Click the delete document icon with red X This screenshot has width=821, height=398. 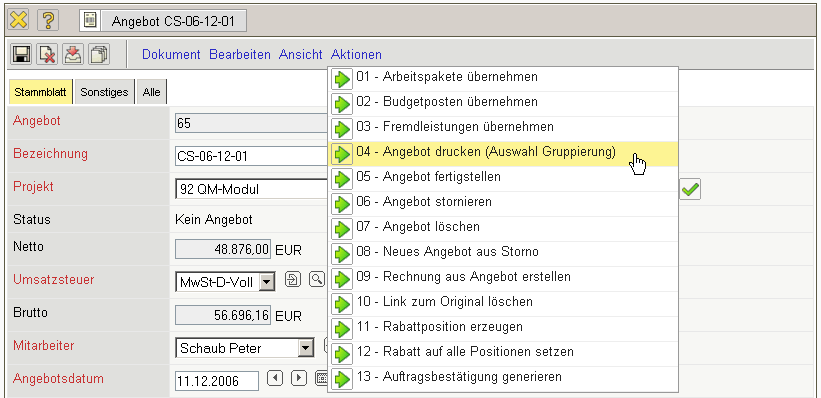(47, 54)
